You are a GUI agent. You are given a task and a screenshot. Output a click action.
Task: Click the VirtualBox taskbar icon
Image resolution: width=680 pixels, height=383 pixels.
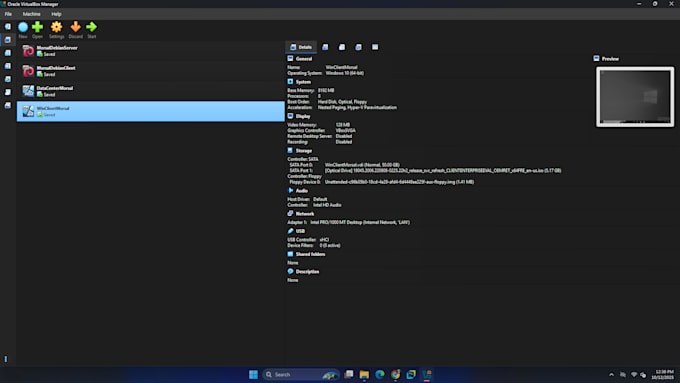pyautogui.click(x=427, y=374)
